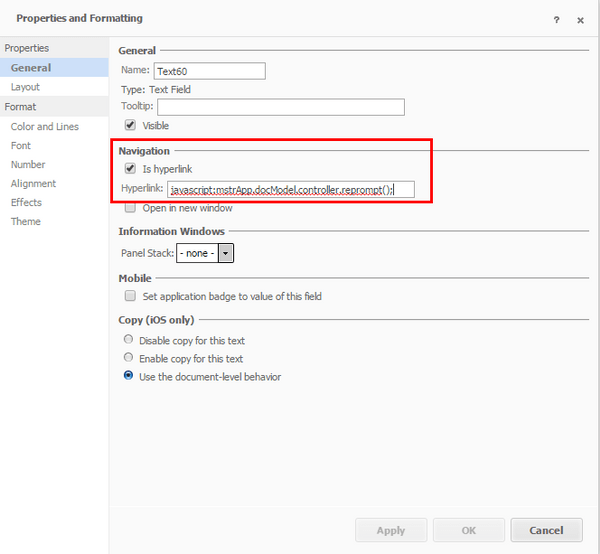
Task: Enable Open in new window
Action: point(130,208)
